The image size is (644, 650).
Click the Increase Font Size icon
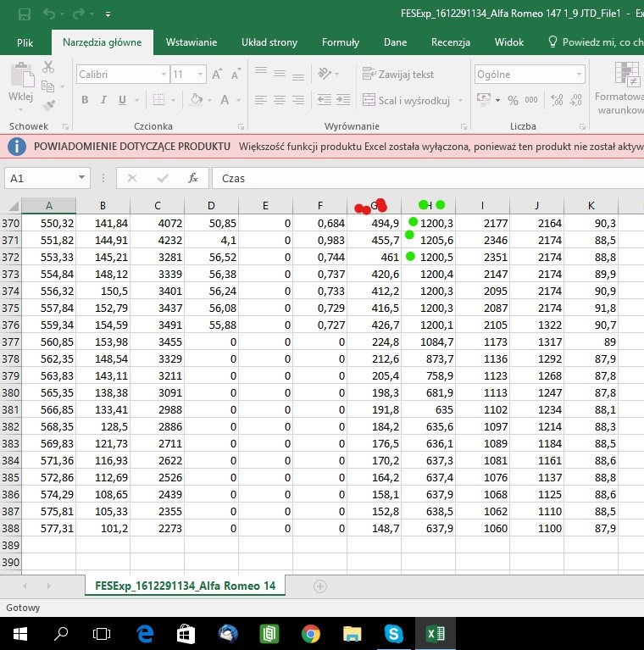coord(217,75)
